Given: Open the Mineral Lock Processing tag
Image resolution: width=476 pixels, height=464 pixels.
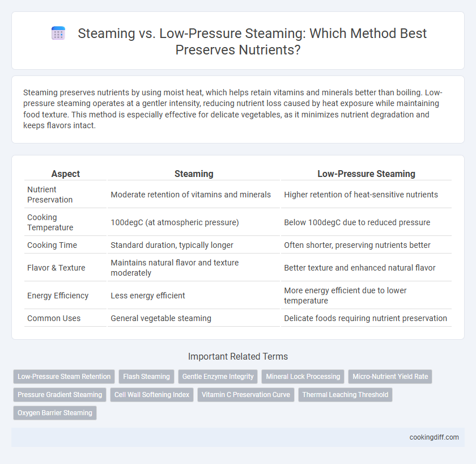Looking at the screenshot, I should tap(303, 377).
